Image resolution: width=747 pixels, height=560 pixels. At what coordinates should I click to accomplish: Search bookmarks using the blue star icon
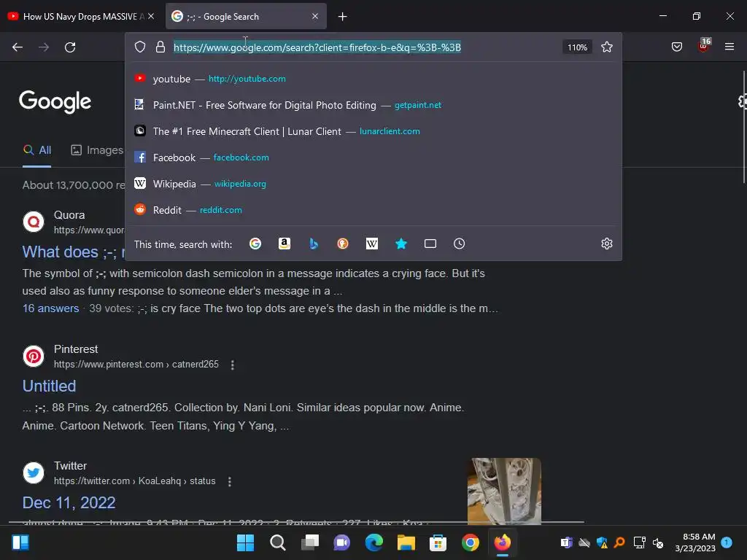401,244
